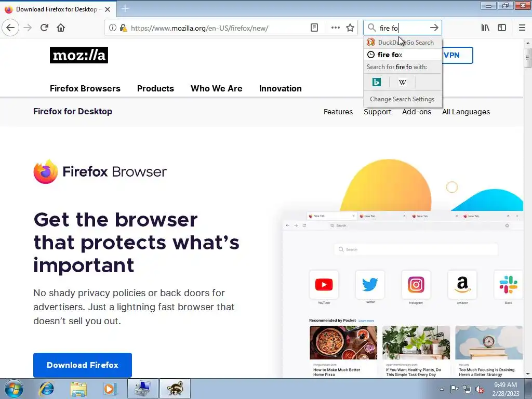Image resolution: width=532 pixels, height=399 pixels.
Task: Click the page vertical scrollbar thumb
Action: click(527, 58)
